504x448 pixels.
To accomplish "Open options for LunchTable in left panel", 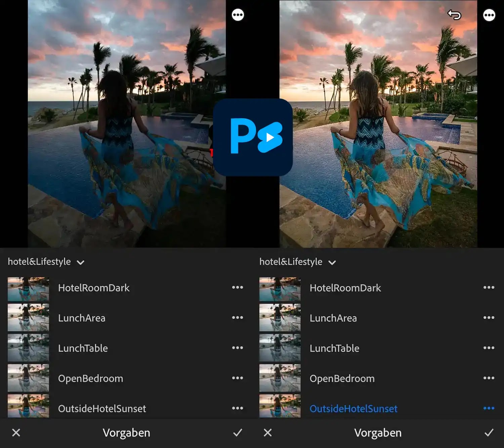I will [238, 348].
